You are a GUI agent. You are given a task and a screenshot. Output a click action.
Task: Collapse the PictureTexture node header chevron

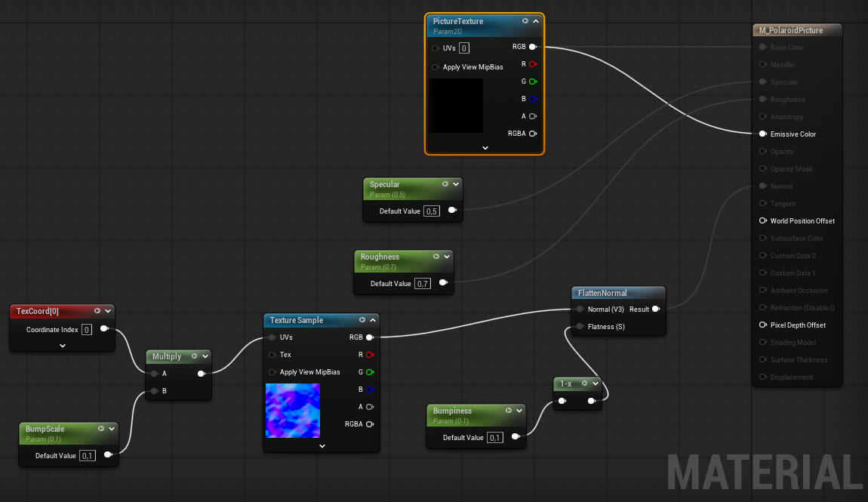(x=536, y=21)
